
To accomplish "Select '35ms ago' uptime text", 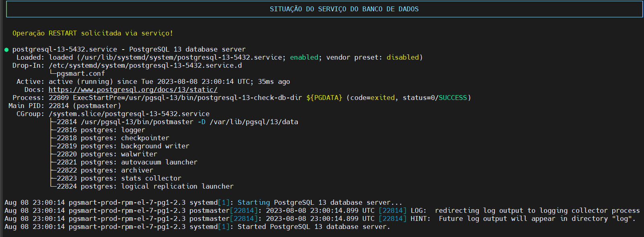I will pos(274,81).
